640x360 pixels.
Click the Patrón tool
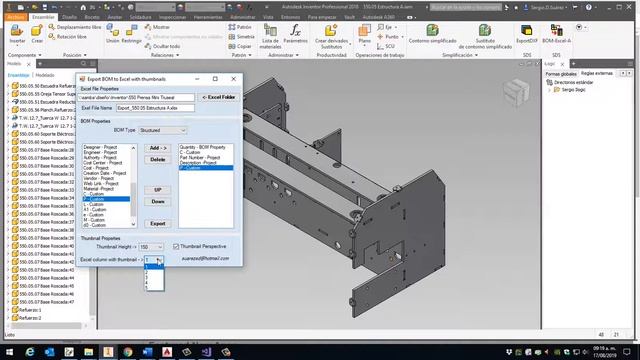pyautogui.click(x=240, y=27)
